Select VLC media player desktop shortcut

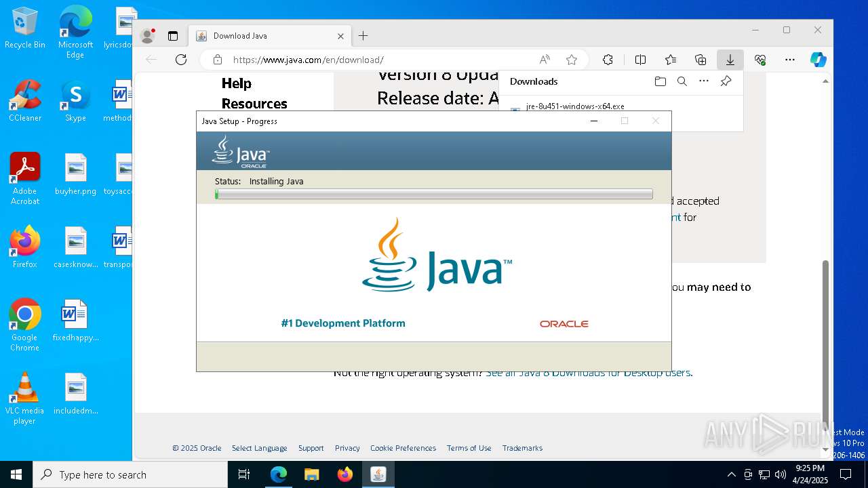coord(24,399)
